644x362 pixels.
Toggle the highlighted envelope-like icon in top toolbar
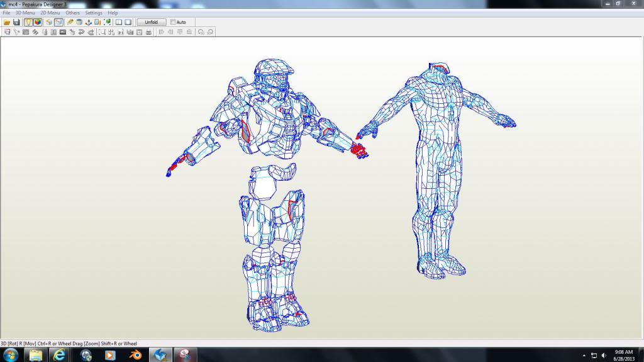tap(58, 22)
